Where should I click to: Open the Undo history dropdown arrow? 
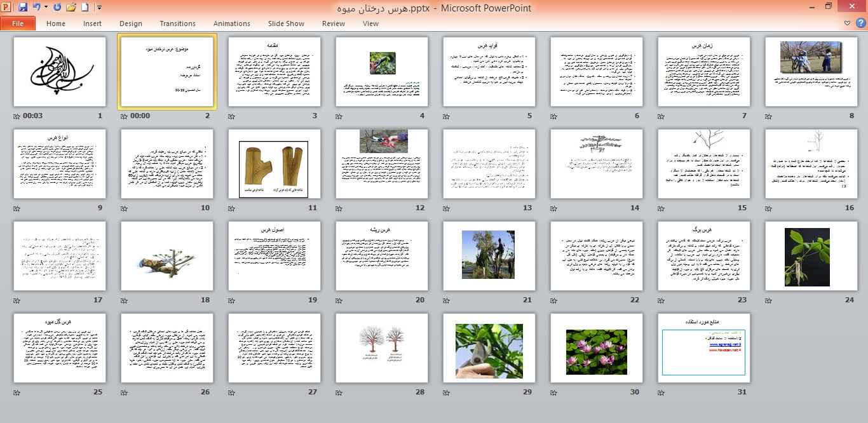point(46,8)
